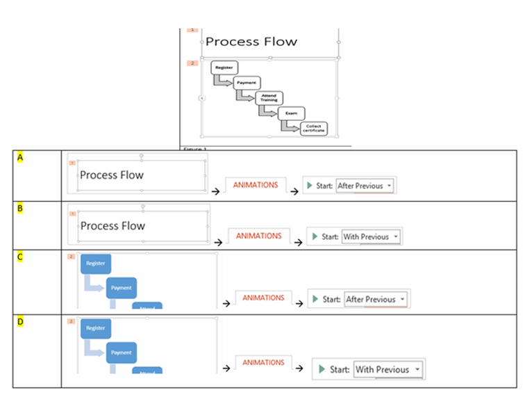The width and height of the screenshot is (532, 397).
Task: Expand the After Previous dropdown in row C
Action: point(400,299)
